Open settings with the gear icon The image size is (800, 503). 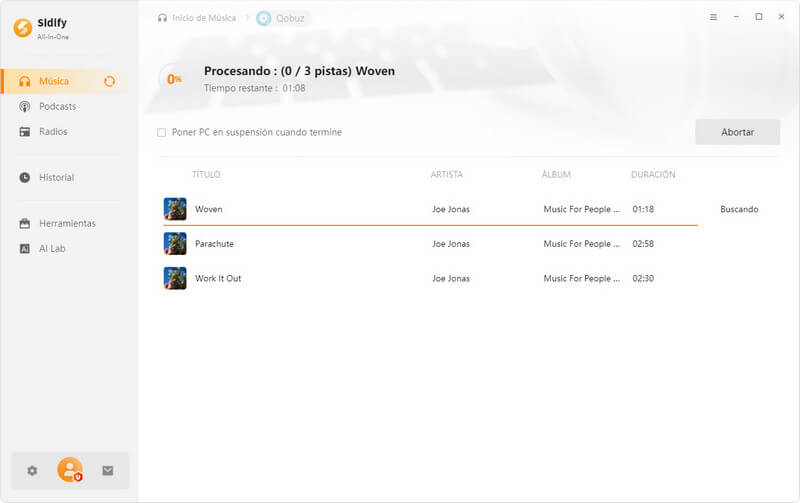point(32,470)
